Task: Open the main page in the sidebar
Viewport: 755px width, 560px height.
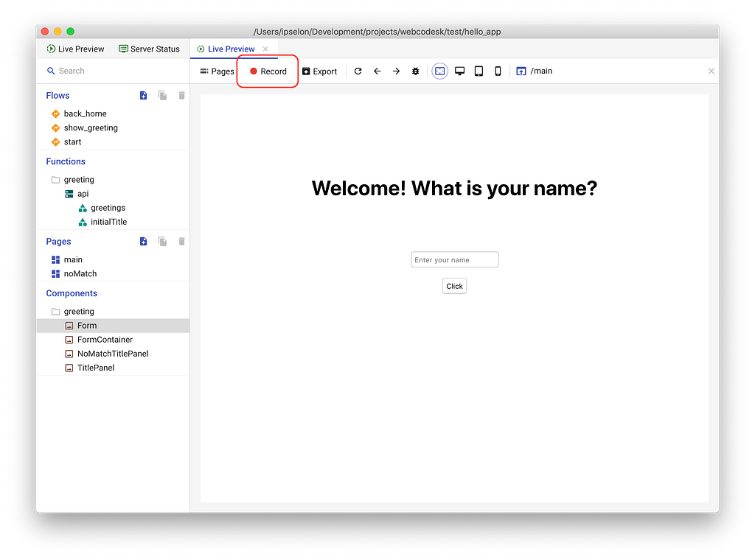Action: pos(113,259)
